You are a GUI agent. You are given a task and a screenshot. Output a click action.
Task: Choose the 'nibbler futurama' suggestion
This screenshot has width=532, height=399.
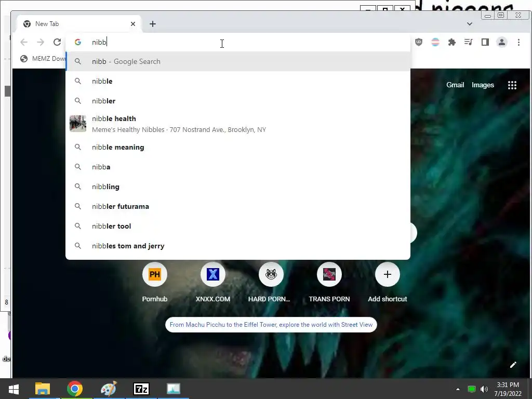[x=238, y=206]
